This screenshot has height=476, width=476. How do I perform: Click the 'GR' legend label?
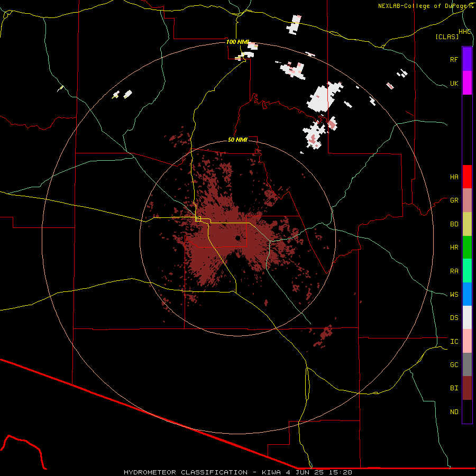pyautogui.click(x=454, y=200)
